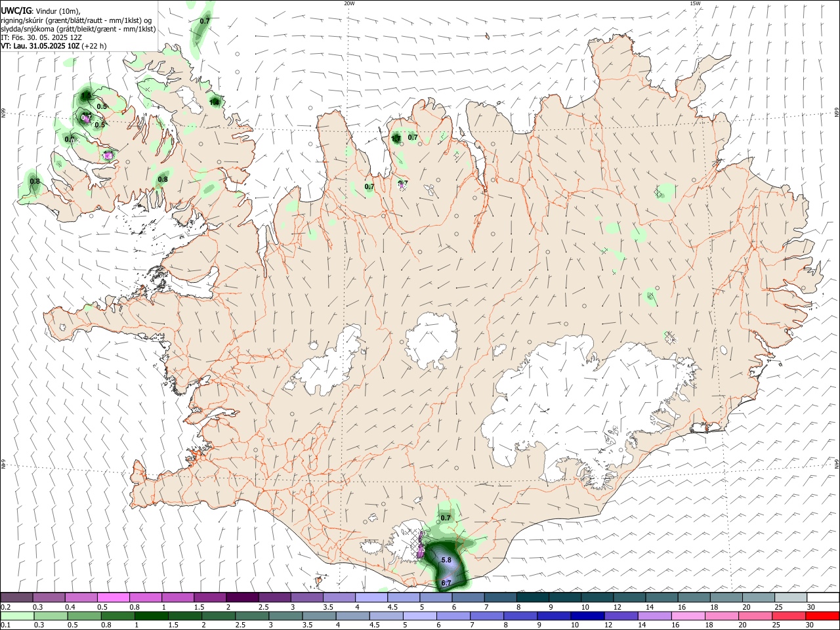Click the '66N' latitude label on the right edge
Image resolution: width=840 pixels, height=630 pixels.
pos(837,113)
